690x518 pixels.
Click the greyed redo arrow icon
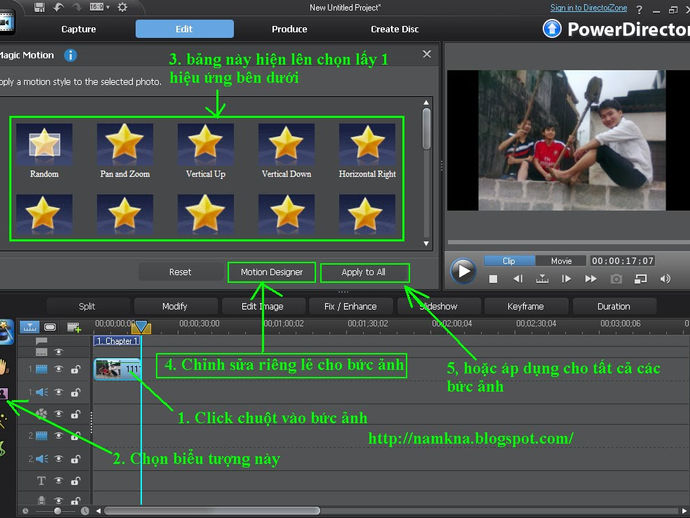(x=77, y=7)
